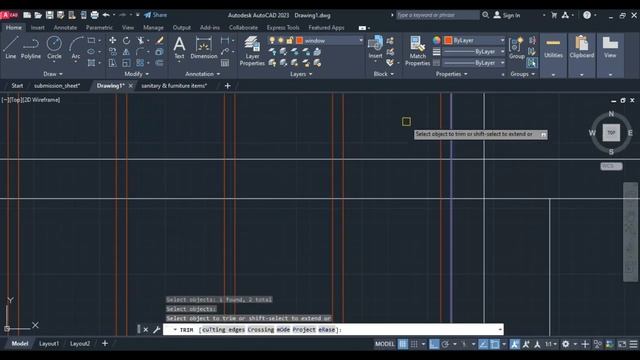Expand the Annotation panel
640x360 pixels.
pos(203,74)
